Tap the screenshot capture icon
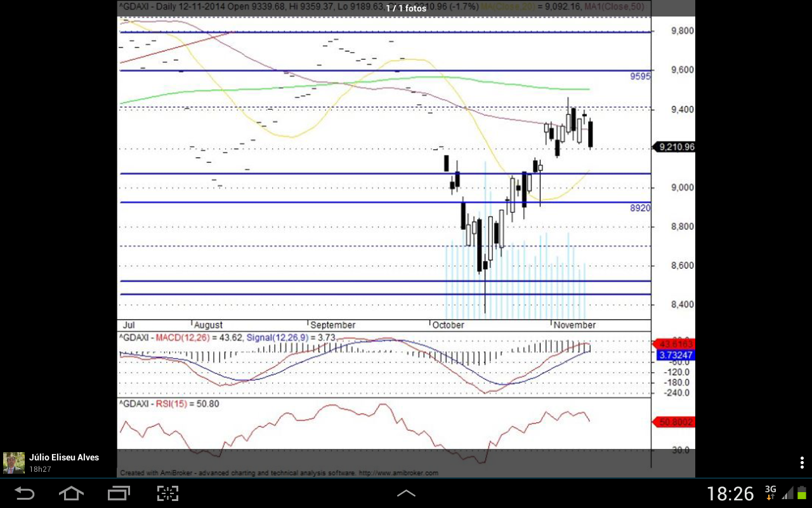812x508 pixels. pos(167,493)
